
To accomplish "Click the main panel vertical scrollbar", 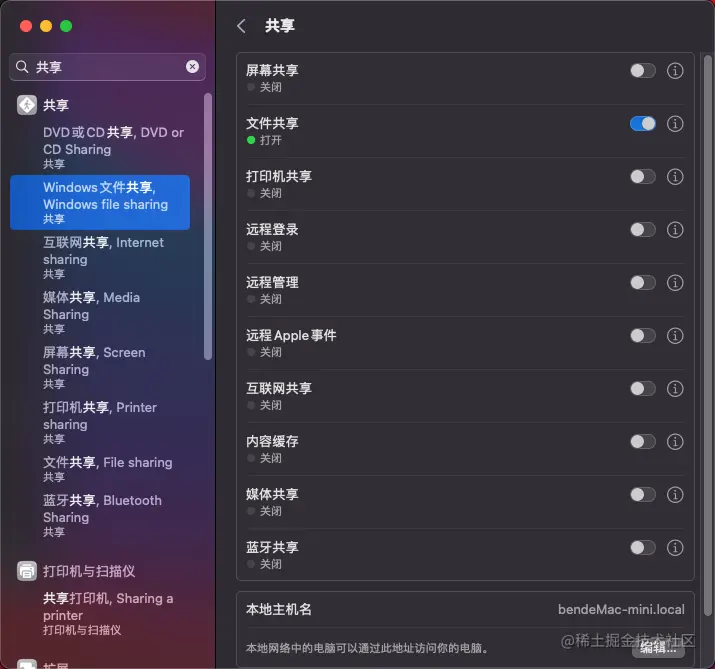I will coord(708,335).
